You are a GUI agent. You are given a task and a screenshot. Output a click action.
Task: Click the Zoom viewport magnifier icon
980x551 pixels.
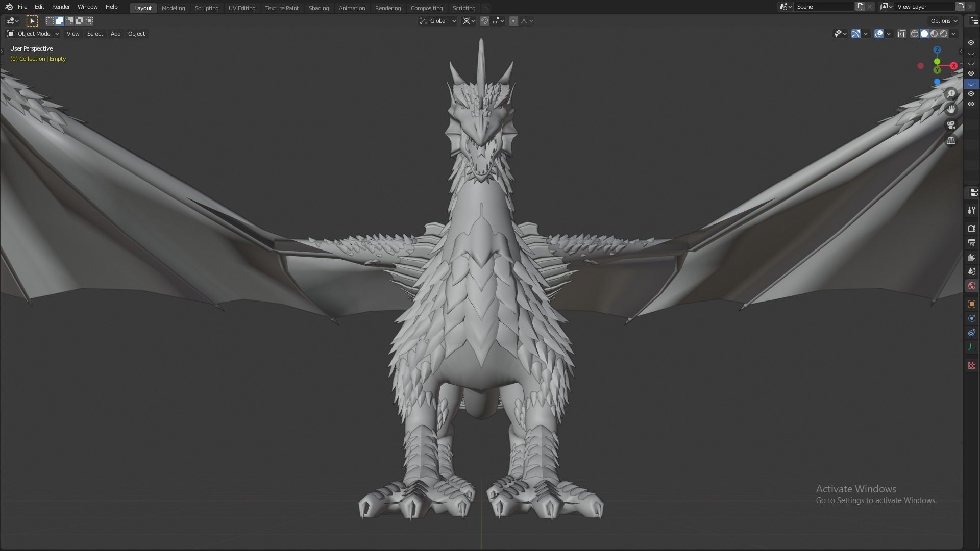(951, 94)
